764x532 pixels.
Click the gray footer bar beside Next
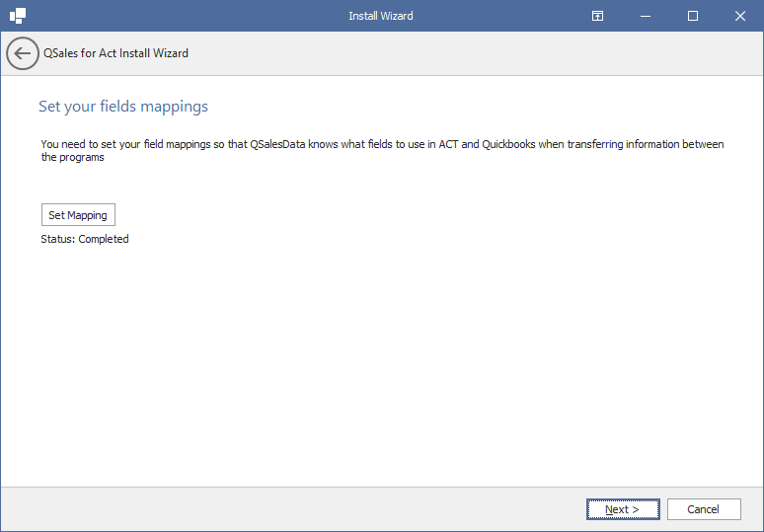click(x=292, y=509)
